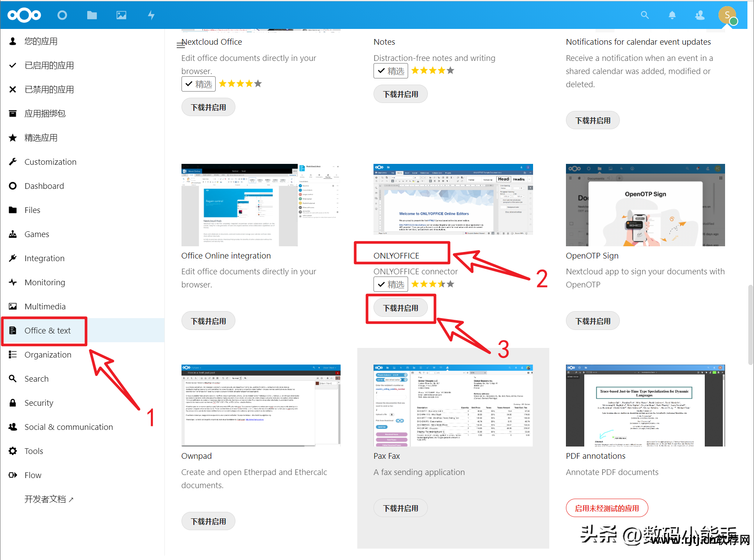Open Ownpad screenshot thumbnail
The image size is (754, 560).
pyautogui.click(x=261, y=405)
